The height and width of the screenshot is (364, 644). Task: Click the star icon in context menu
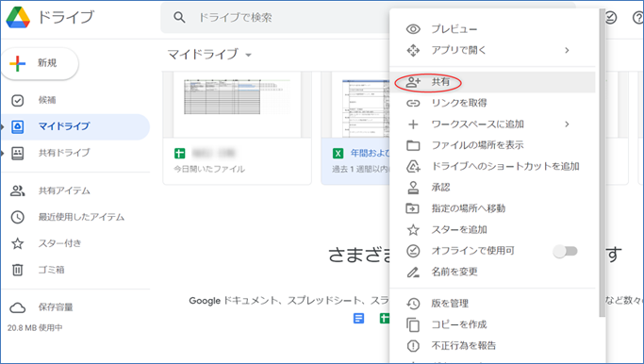click(413, 230)
